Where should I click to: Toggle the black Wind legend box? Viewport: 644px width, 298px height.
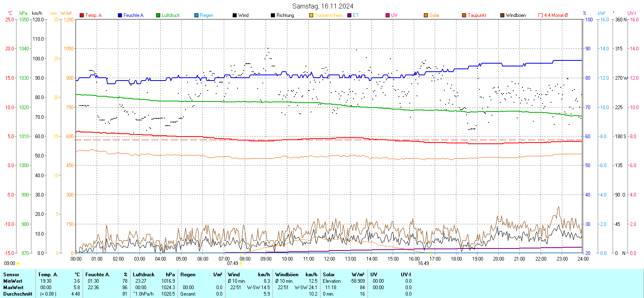tap(235, 15)
